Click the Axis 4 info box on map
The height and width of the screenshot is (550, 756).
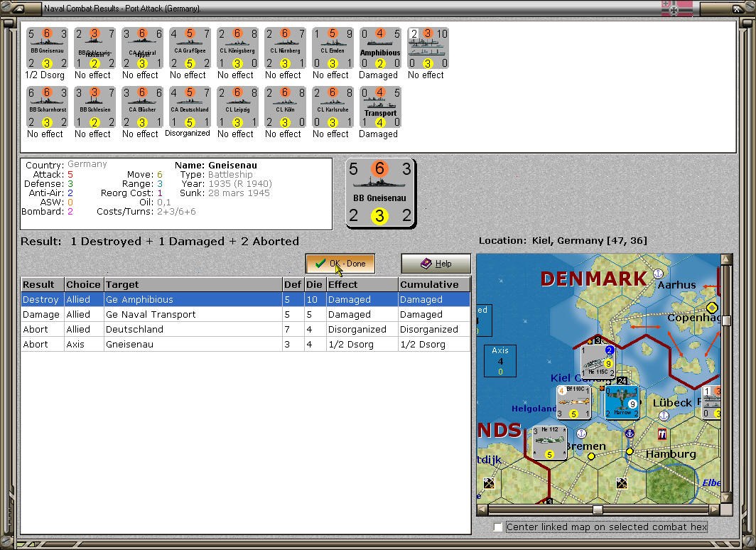[x=500, y=360]
